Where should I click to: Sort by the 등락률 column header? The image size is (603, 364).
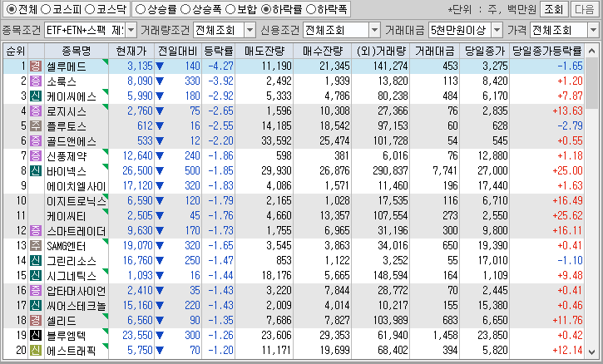pos(219,51)
